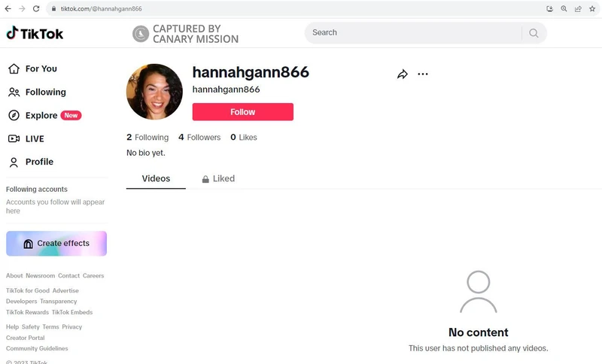
Task: Click the Community Guidelines link
Action: (x=37, y=349)
